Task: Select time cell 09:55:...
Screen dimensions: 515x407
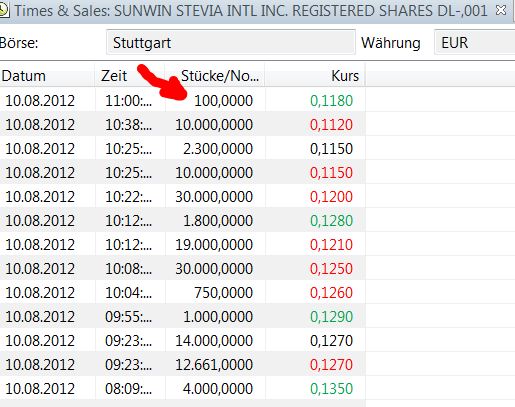Action: [x=128, y=317]
